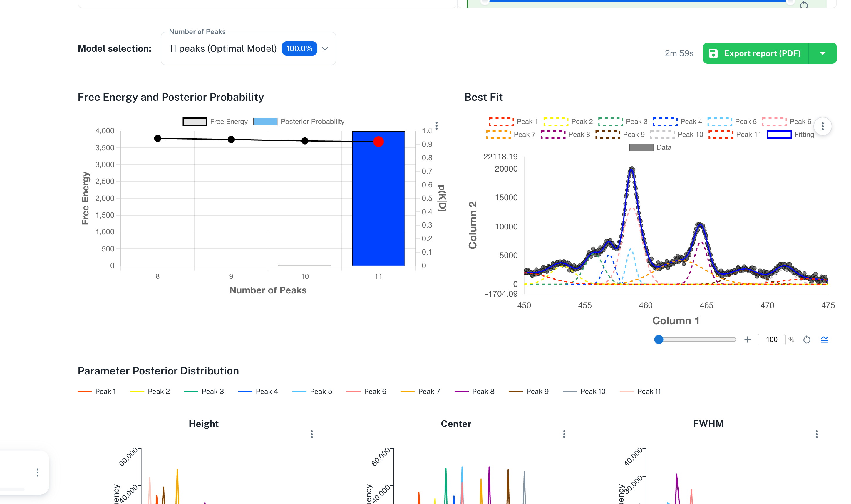
Task: Click free energy point at 8 peaks
Action: pos(158,139)
